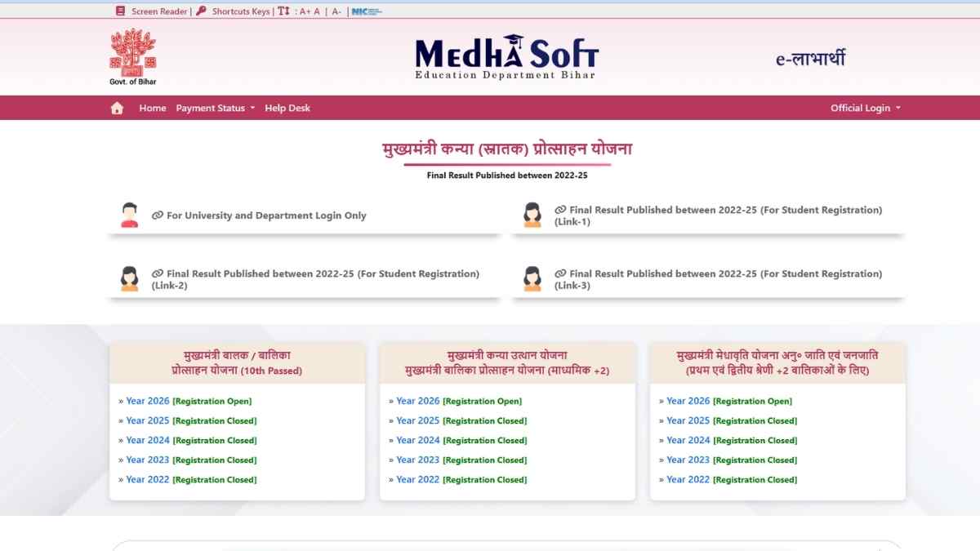This screenshot has width=980, height=551.
Task: Click the कन्या उत्थान योजना card header
Action: (507, 362)
